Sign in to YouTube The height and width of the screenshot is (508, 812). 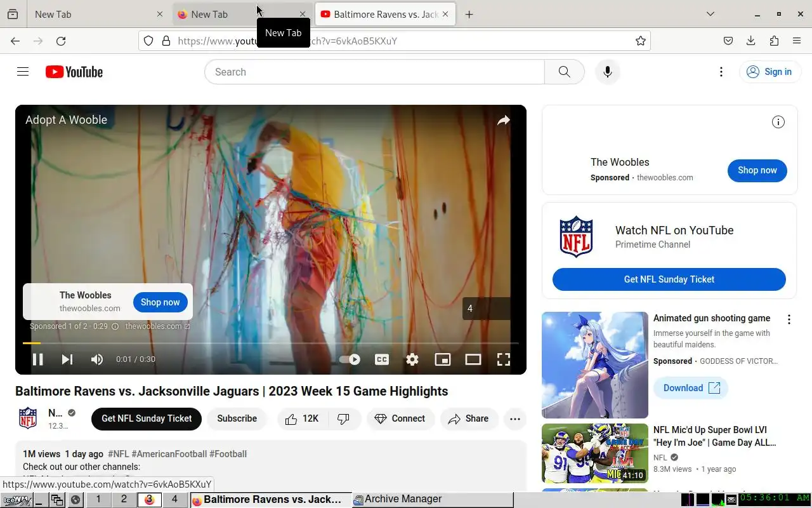click(x=769, y=72)
